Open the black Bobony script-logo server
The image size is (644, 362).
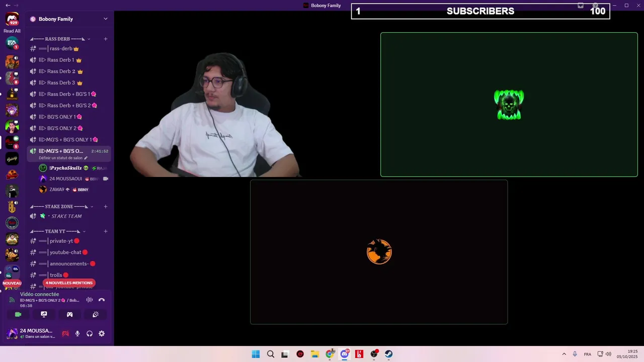(12, 159)
